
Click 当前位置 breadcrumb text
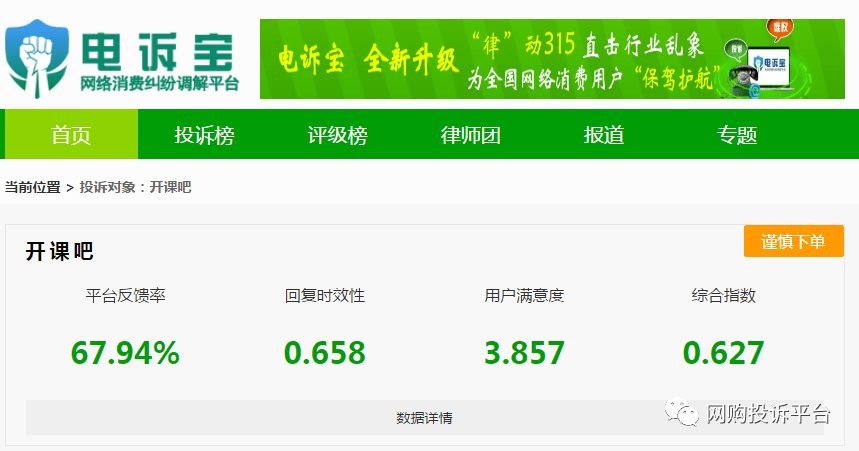pyautogui.click(x=33, y=187)
